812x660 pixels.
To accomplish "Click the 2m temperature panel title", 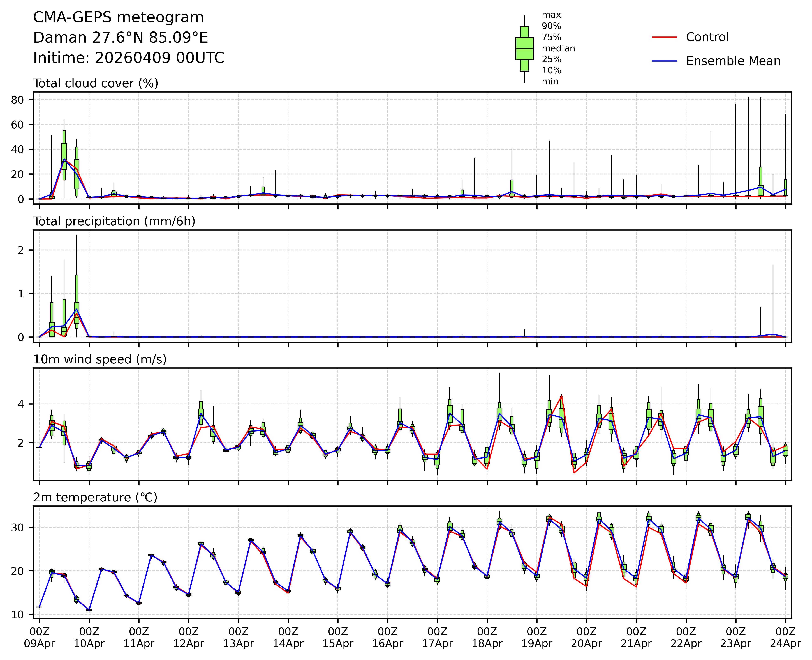I will (95, 497).
